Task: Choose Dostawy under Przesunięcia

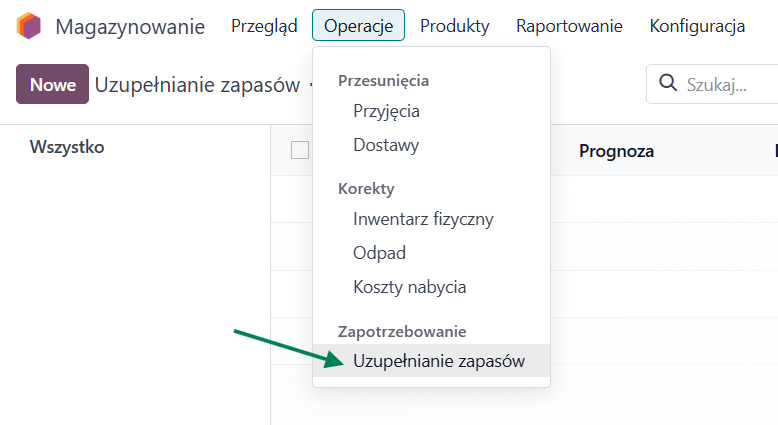Action: (x=386, y=145)
